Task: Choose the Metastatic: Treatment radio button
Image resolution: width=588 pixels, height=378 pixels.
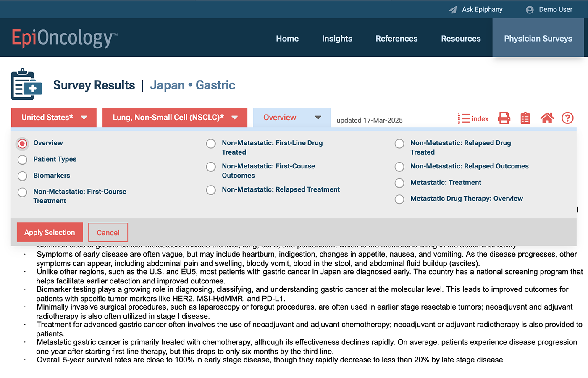Action: [x=399, y=183]
